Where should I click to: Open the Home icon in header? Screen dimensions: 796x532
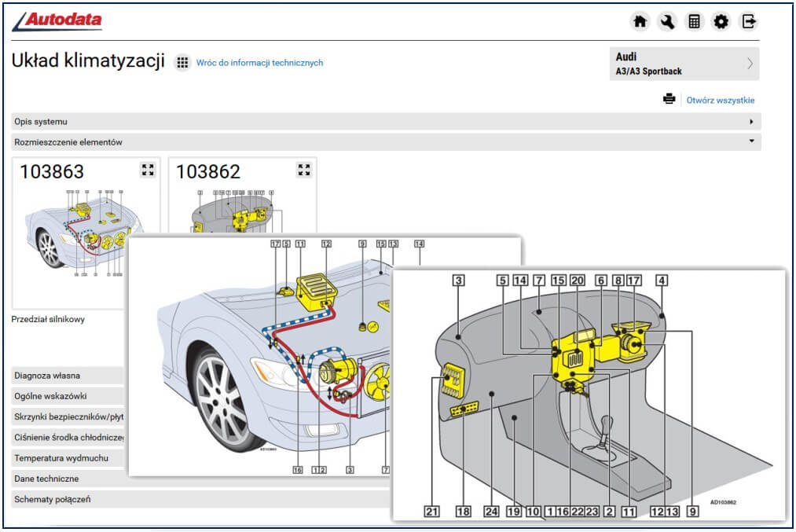[x=640, y=21]
